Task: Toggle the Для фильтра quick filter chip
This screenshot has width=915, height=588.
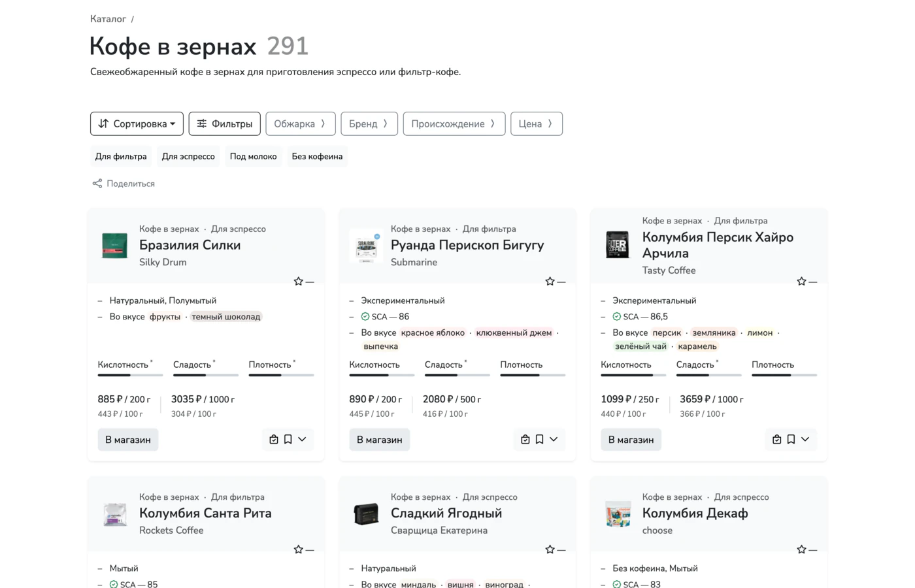Action: pyautogui.click(x=121, y=156)
